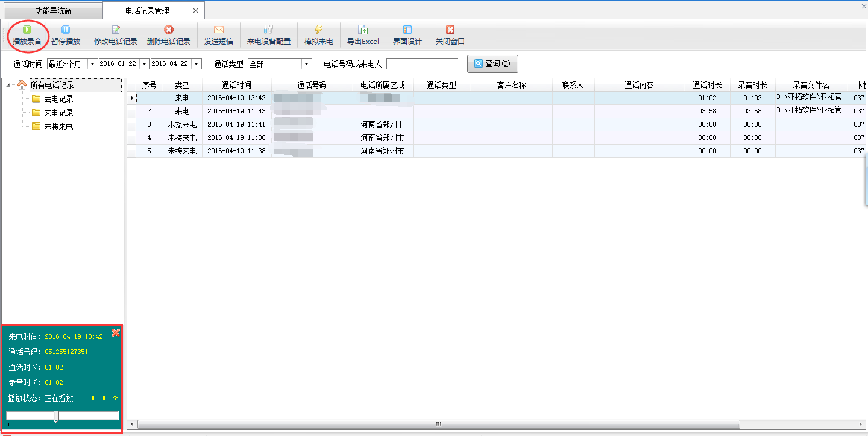This screenshot has width=868, height=436.
Task: Close the teal playback info panel
Action: tap(116, 333)
